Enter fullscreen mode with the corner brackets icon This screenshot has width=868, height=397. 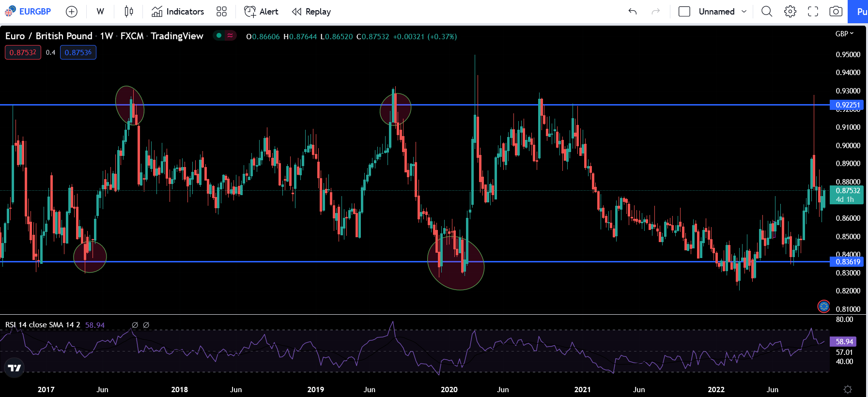[813, 12]
